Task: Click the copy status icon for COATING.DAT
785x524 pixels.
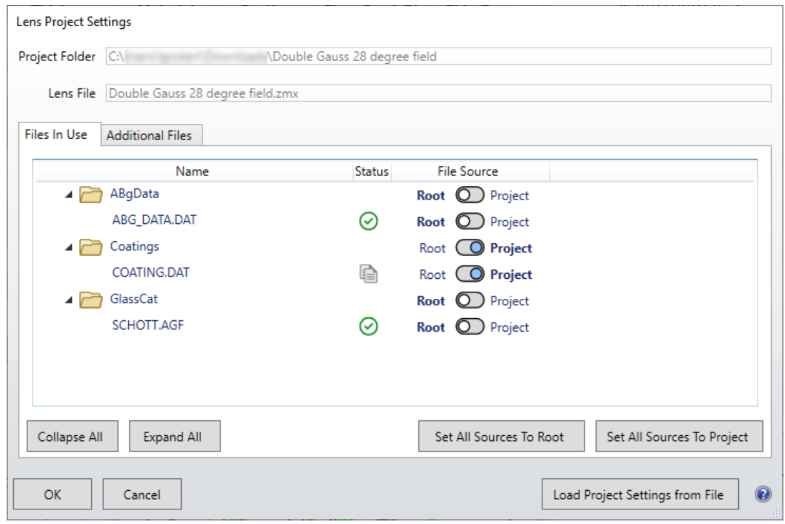Action: point(368,274)
